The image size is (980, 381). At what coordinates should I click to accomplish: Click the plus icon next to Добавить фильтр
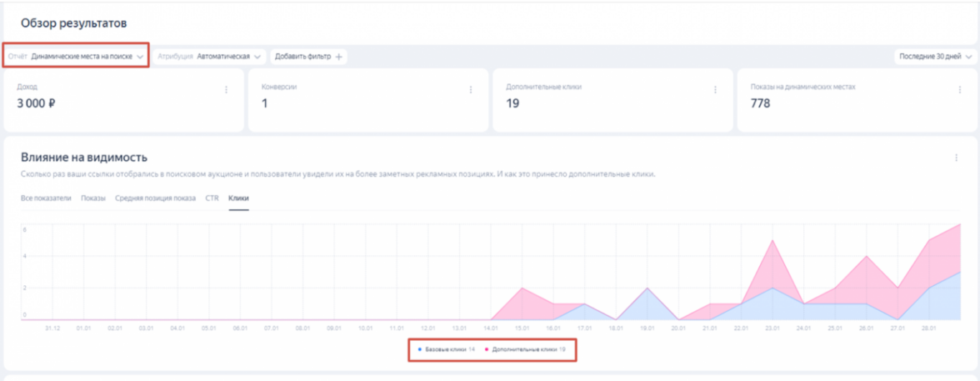[339, 57]
